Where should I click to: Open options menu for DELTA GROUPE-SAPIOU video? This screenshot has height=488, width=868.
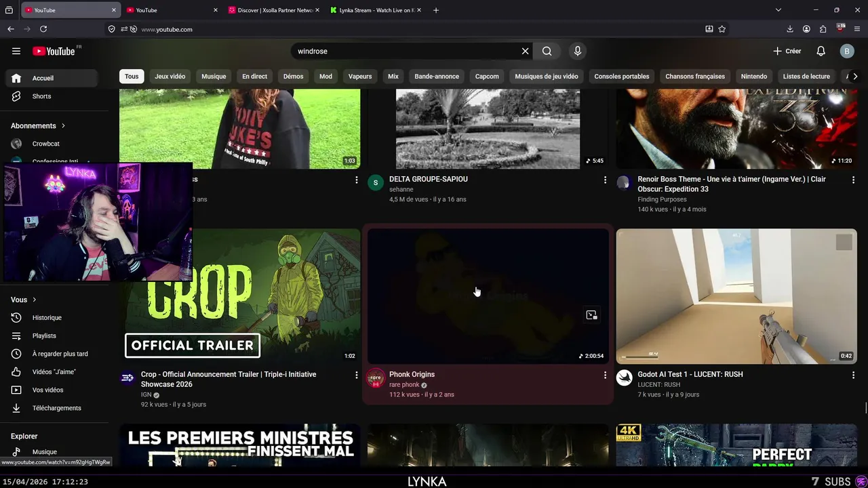point(605,180)
